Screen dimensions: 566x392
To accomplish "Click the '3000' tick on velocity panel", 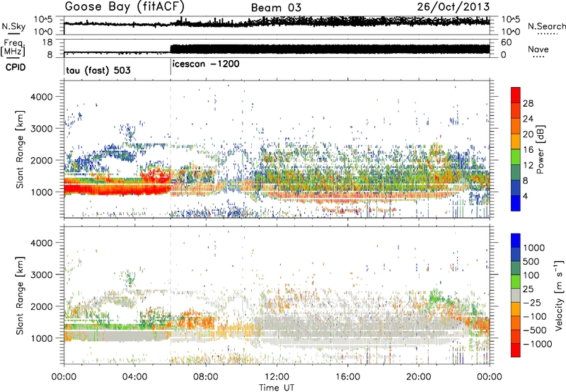I will click(x=42, y=275).
